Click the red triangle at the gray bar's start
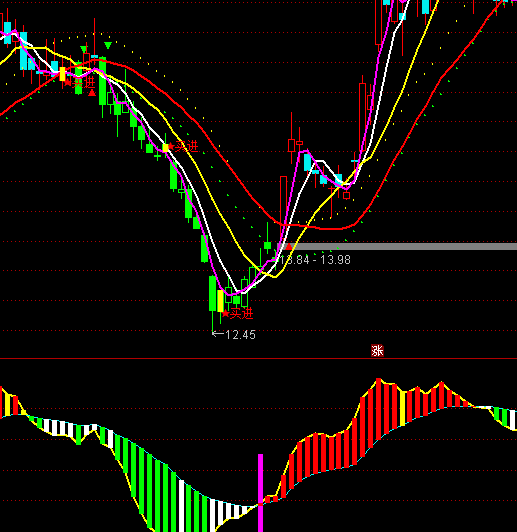The height and width of the screenshot is (532, 517). click(289, 247)
